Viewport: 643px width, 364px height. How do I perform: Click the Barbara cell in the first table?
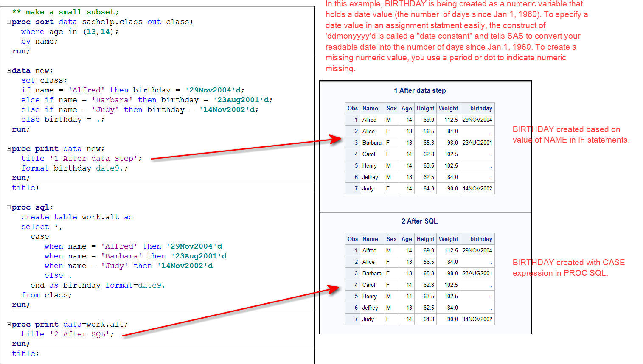(x=372, y=143)
